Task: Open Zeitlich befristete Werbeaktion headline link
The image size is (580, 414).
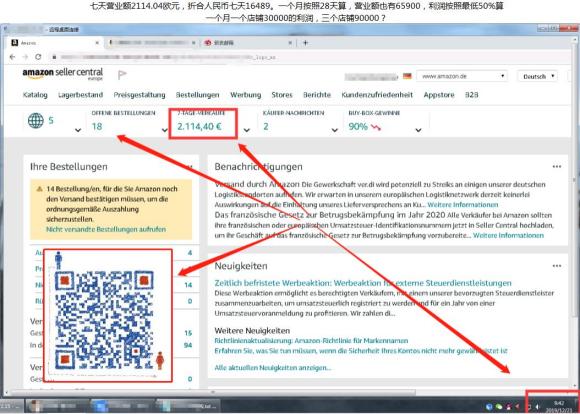Action: coord(363,283)
